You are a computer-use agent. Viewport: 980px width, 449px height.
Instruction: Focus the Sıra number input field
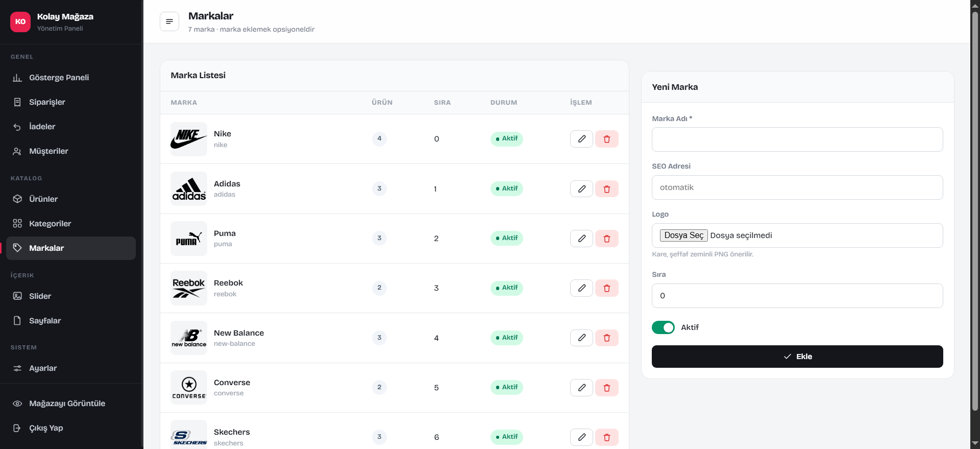click(797, 296)
